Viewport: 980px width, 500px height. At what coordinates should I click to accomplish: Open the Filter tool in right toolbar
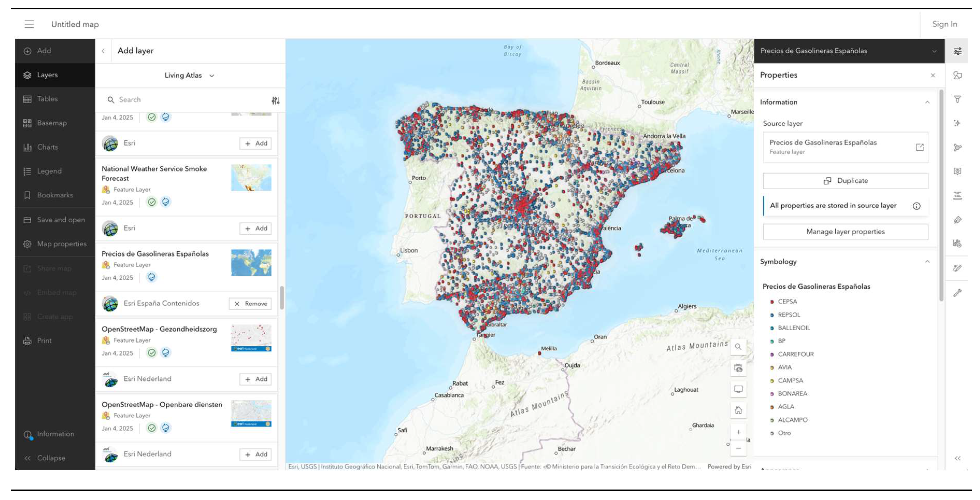click(958, 99)
